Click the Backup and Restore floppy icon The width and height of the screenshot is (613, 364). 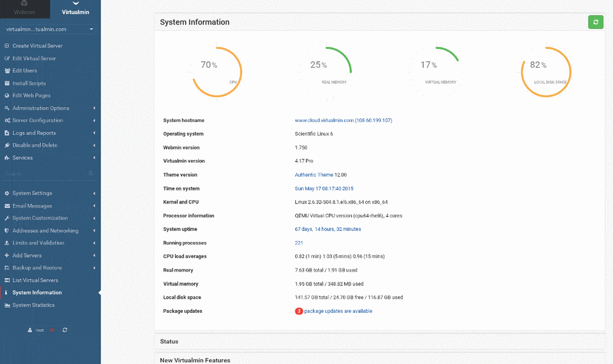7,268
